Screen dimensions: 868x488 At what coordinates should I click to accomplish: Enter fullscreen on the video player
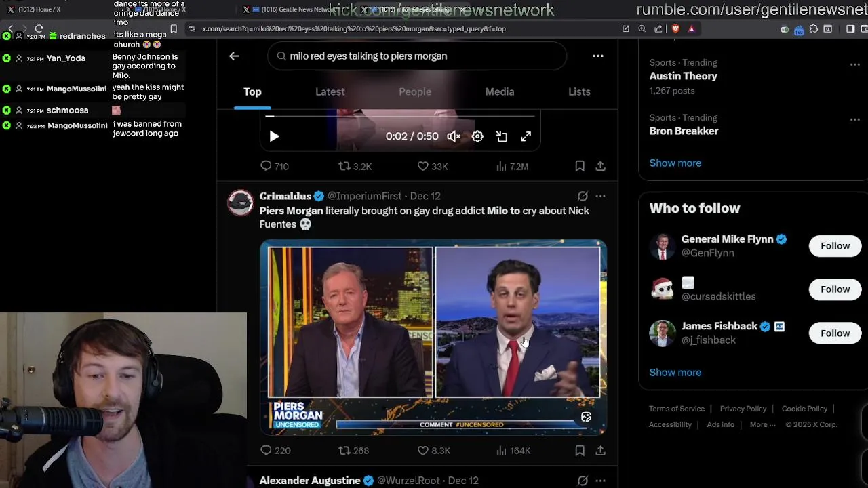[x=526, y=136]
